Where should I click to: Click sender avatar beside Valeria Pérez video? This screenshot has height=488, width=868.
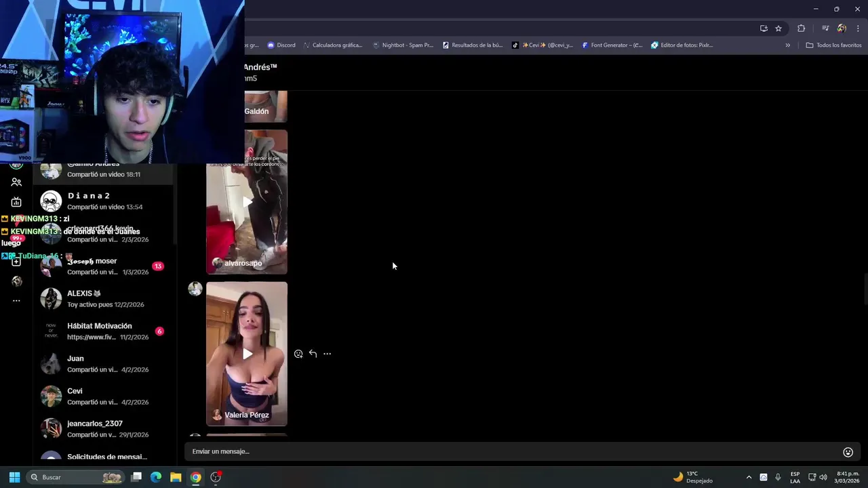click(x=195, y=289)
